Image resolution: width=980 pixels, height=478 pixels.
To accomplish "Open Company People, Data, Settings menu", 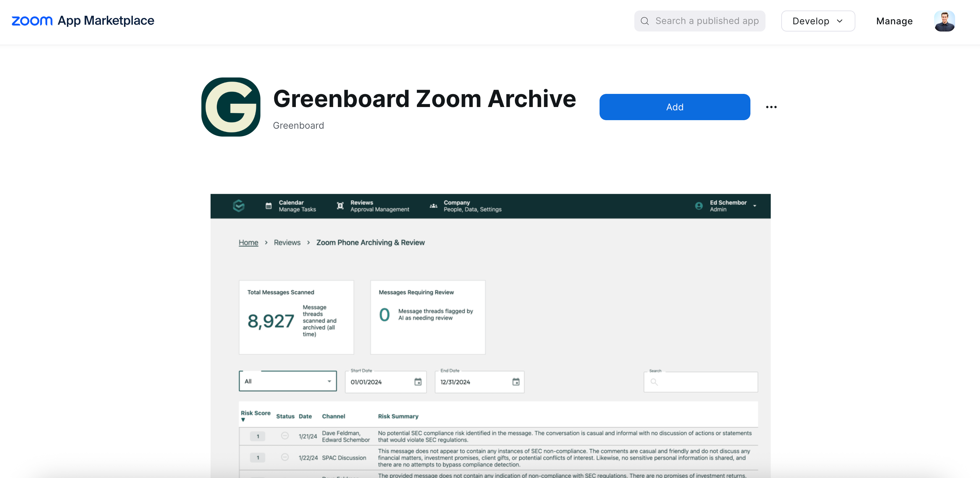I will tap(466, 206).
